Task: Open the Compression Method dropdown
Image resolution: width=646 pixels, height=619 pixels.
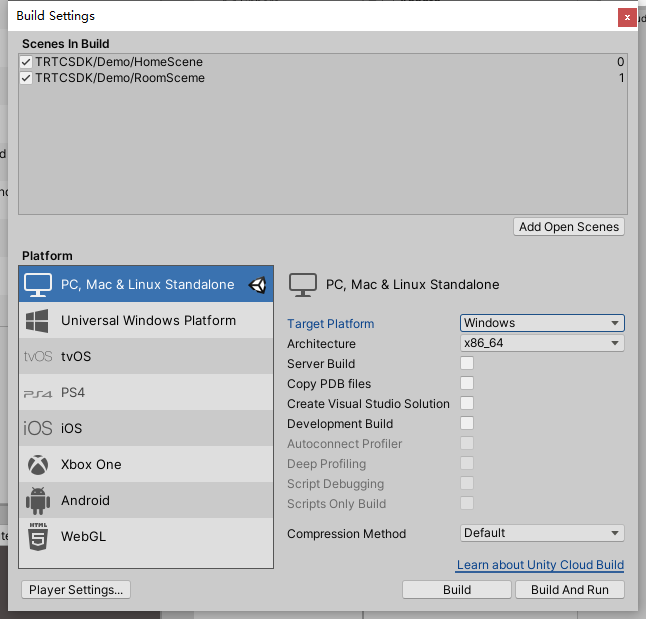Action: [542, 533]
